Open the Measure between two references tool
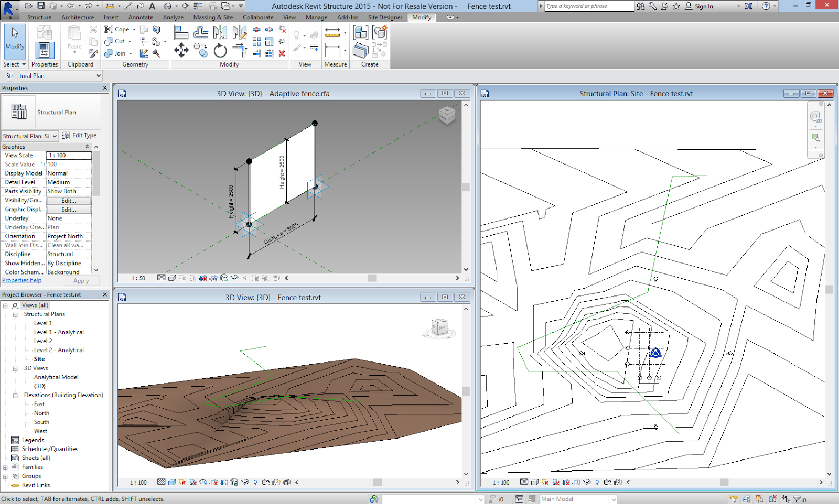Image resolution: width=839 pixels, height=504 pixels. click(332, 32)
